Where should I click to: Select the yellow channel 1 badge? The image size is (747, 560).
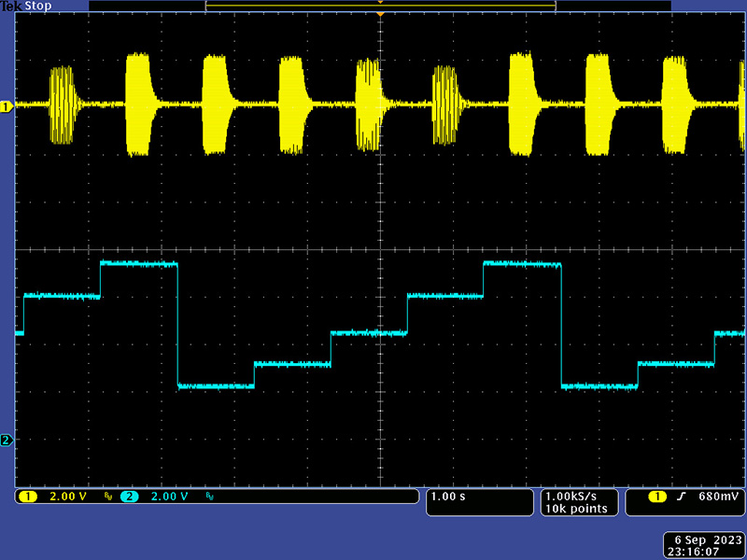click(26, 497)
